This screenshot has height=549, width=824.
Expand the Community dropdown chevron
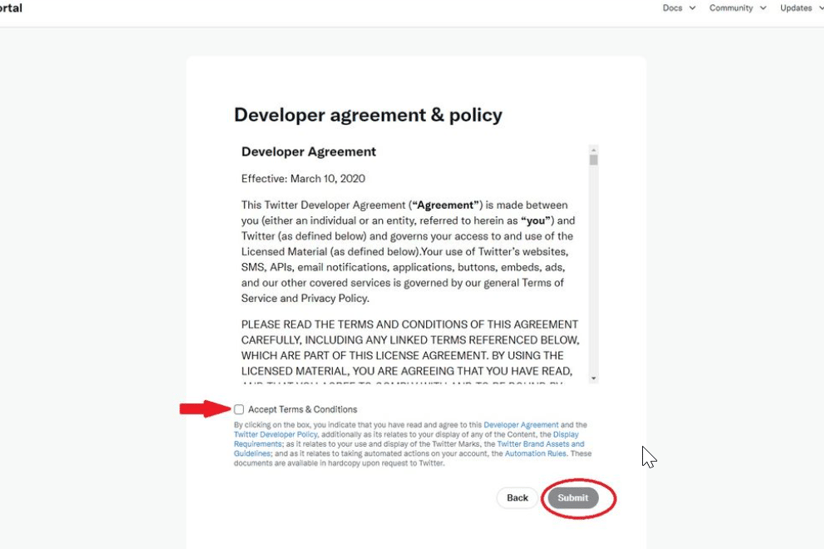tap(763, 8)
